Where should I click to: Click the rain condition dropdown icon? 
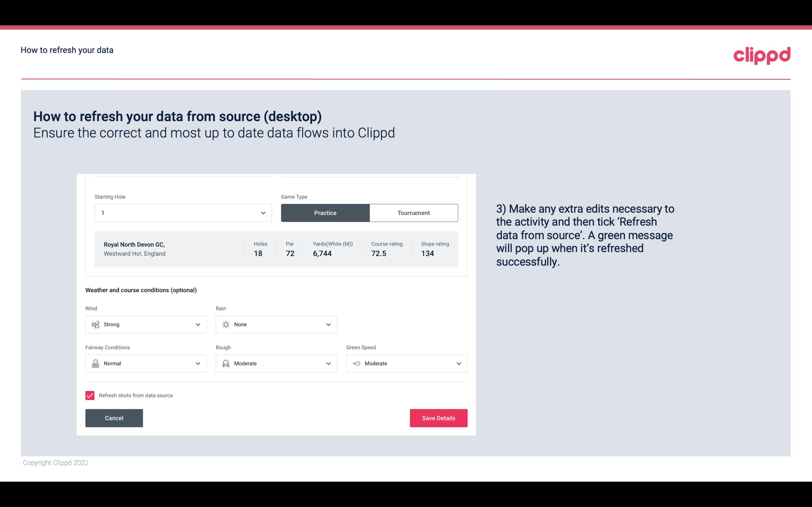coord(328,324)
